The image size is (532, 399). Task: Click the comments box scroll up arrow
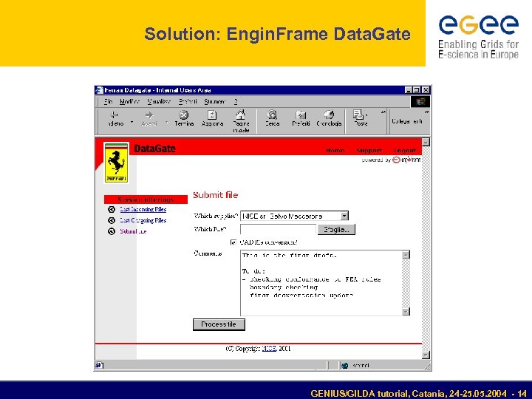click(x=406, y=255)
